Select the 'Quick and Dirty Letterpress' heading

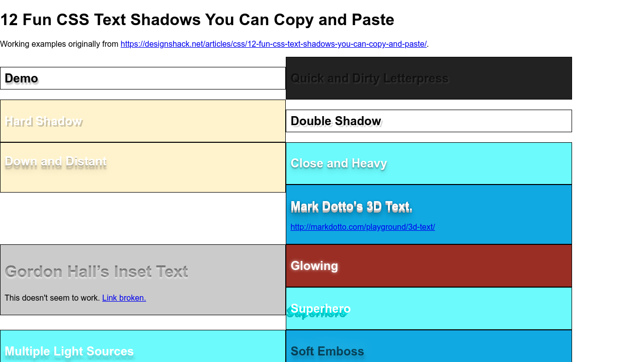click(369, 78)
